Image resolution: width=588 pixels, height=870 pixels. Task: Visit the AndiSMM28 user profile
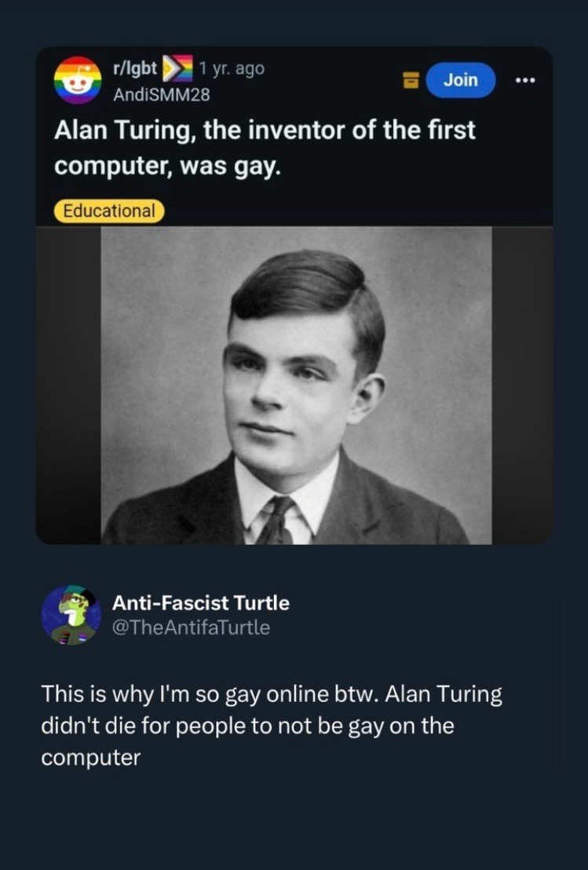tap(162, 95)
